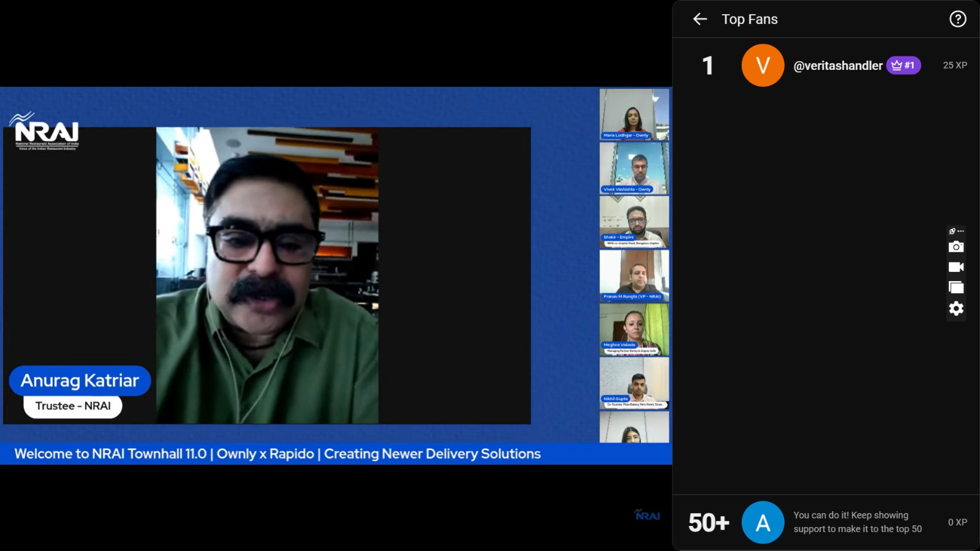Click the NRAI logo in the video
The width and height of the screenshot is (980, 551).
pos(47,131)
